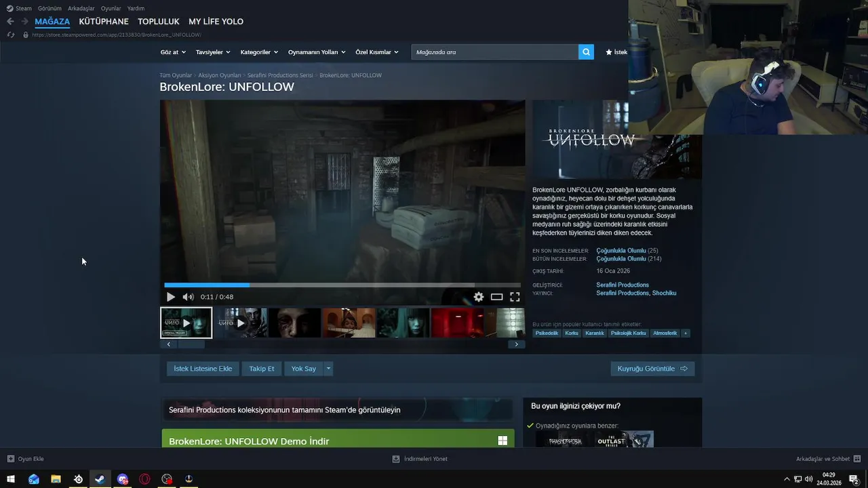Open Tüm Oyunlar breadcrumb link
This screenshot has height=488, width=868.
176,75
